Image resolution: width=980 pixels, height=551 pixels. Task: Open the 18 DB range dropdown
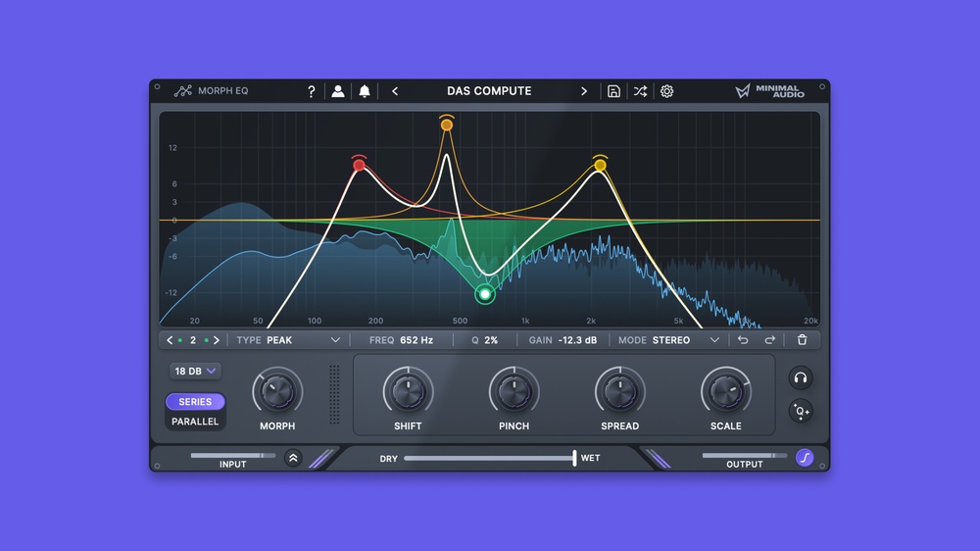pos(195,371)
